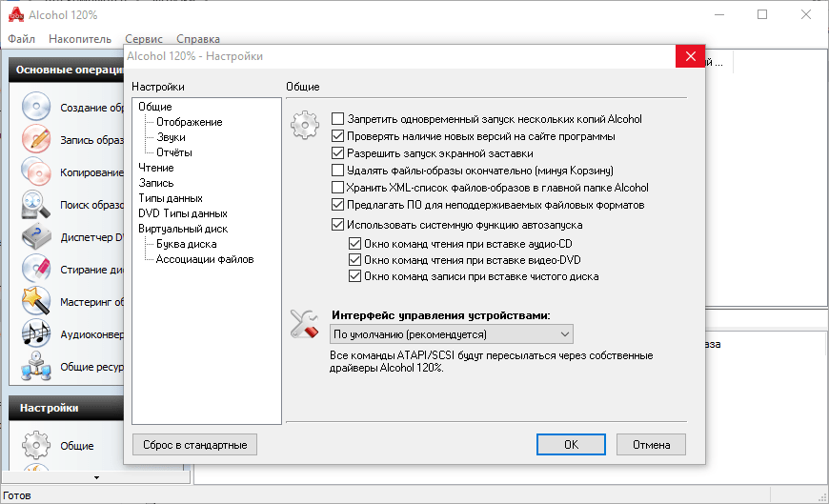Viewport: 829px width, 504px height.
Task: Confirm settings with OK button
Action: [571, 445]
